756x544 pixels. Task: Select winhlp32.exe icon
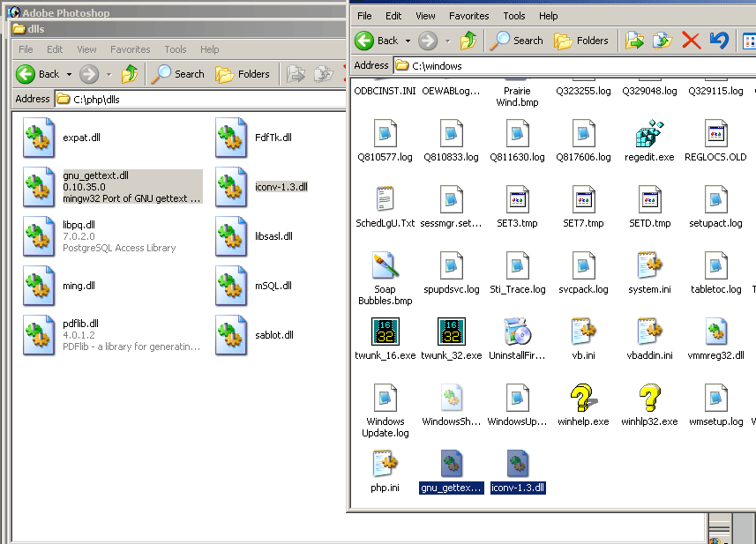click(x=649, y=398)
